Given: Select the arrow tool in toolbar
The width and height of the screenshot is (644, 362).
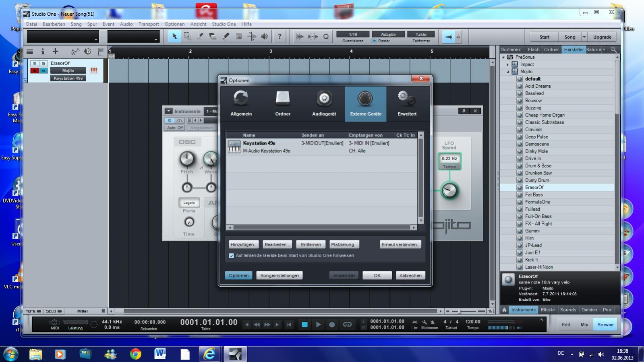Looking at the screenshot, I should (174, 37).
